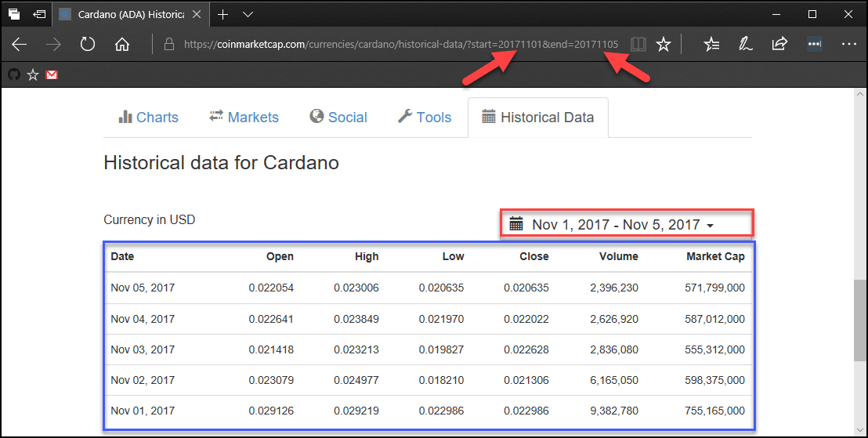Open the Hub favorites list icon

(x=712, y=45)
